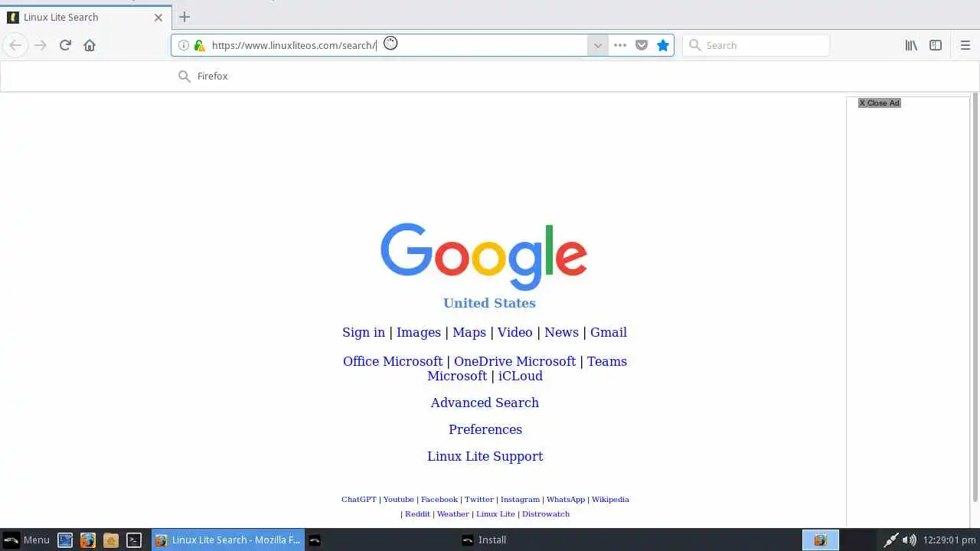Open the Video link
Image resolution: width=980 pixels, height=551 pixels.
[515, 332]
